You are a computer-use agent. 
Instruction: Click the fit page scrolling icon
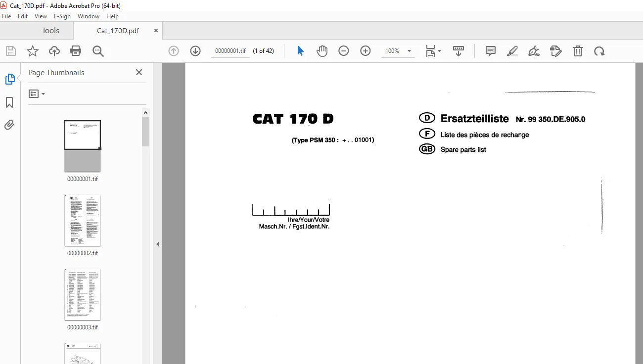(x=430, y=51)
